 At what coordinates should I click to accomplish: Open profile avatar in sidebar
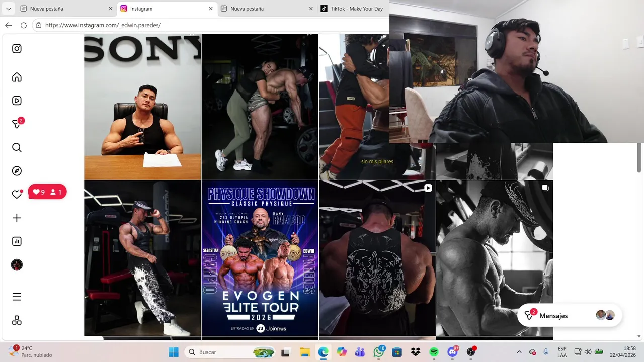[x=17, y=265]
